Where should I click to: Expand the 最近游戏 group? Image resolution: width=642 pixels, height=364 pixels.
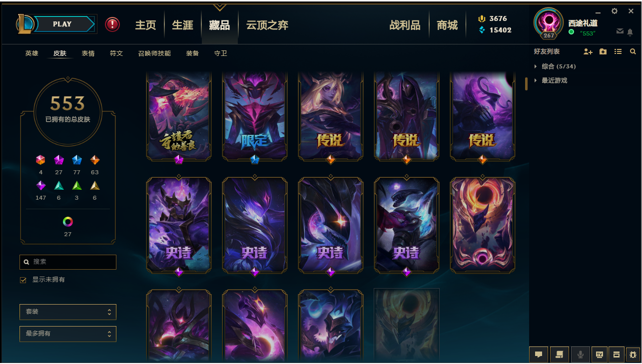(551, 80)
